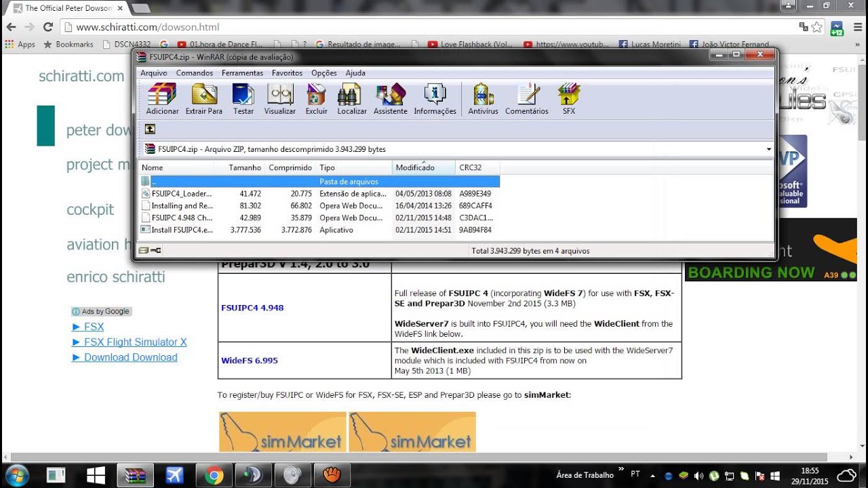Open the FSX ad link
Image resolution: width=868 pixels, height=488 pixels.
(94, 327)
